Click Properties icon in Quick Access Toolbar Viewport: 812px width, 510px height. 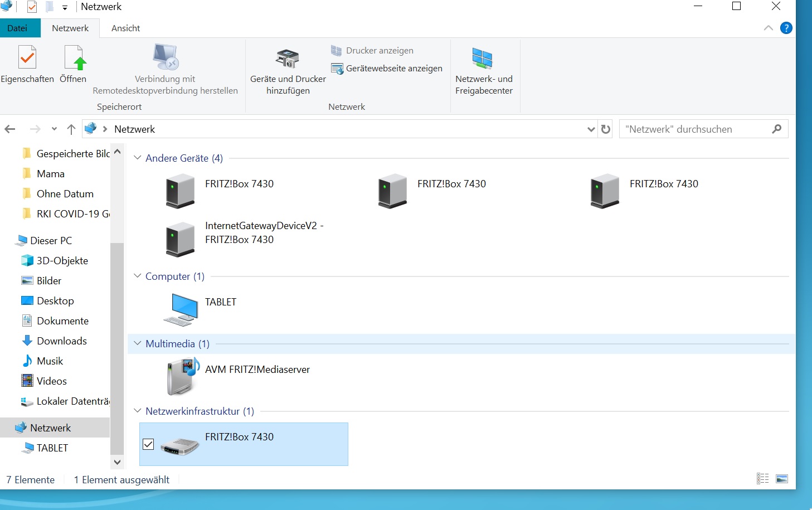(32, 7)
